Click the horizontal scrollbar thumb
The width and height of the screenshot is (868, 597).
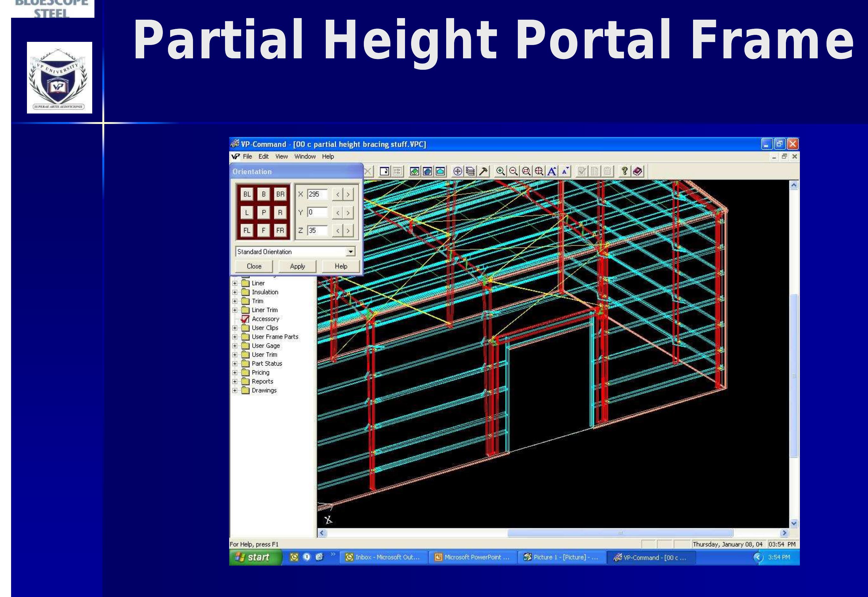tap(620, 533)
